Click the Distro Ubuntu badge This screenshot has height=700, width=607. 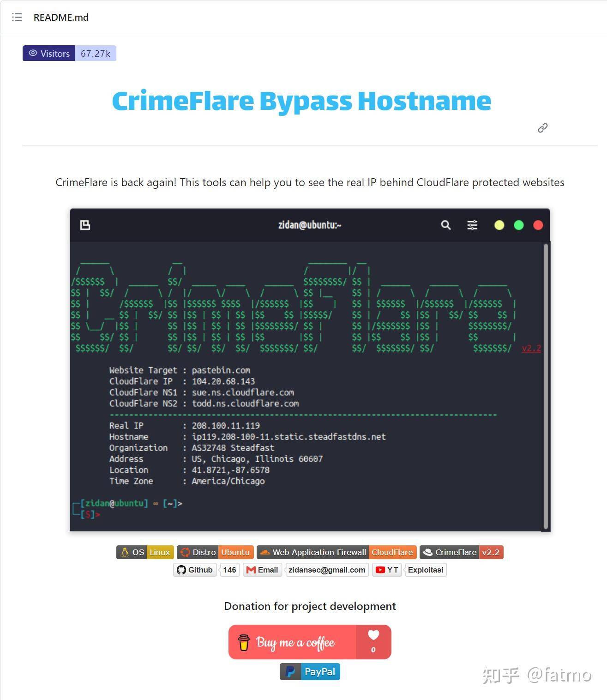(x=215, y=552)
